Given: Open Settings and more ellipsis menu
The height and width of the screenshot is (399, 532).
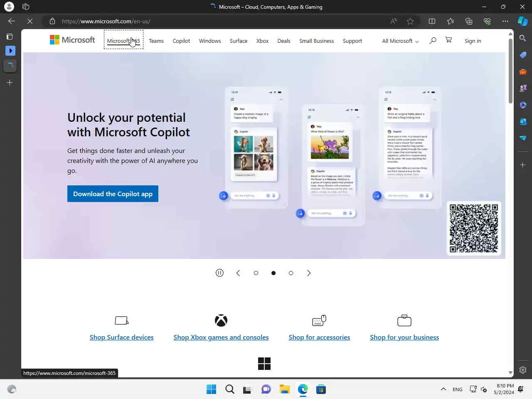Looking at the screenshot, I should (x=505, y=21).
